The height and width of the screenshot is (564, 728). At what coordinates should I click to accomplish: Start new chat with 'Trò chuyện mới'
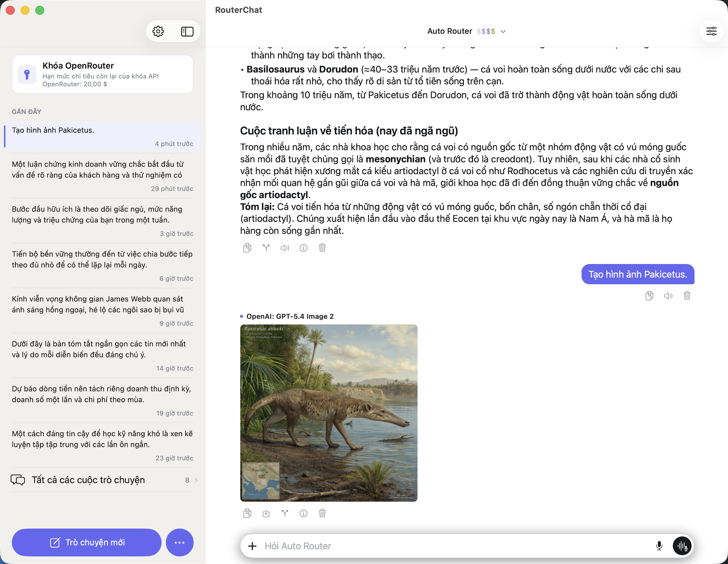tap(87, 542)
